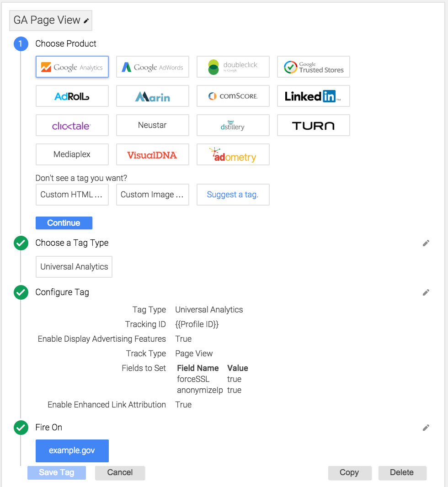The width and height of the screenshot is (448, 487).
Task: Choose the Adometry product tile
Action: (233, 154)
